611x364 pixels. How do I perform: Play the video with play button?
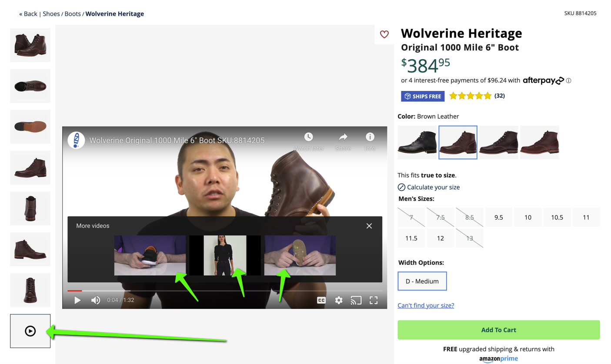(x=77, y=300)
